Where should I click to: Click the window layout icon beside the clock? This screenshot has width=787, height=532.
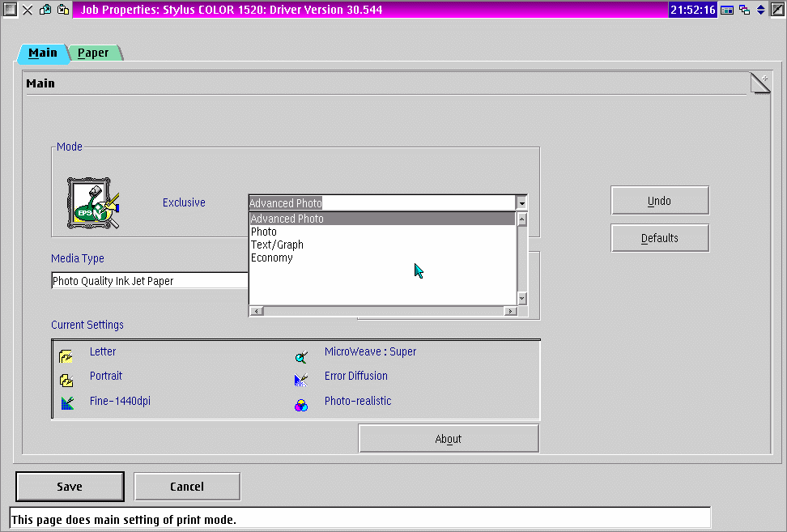point(727,10)
